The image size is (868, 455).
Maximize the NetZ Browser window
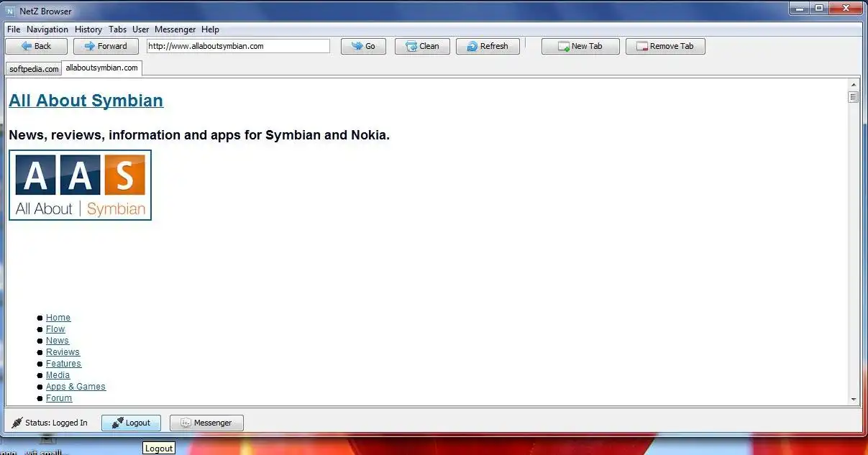click(x=819, y=8)
